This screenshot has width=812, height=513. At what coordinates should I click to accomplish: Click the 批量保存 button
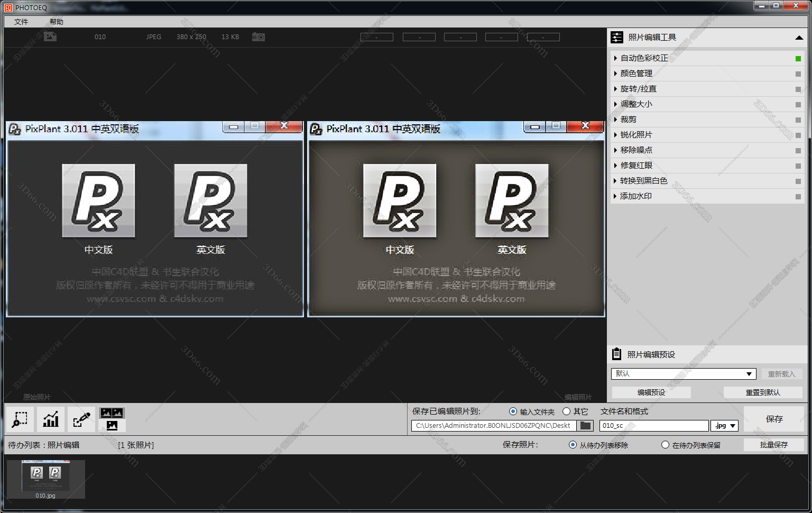pos(774,445)
